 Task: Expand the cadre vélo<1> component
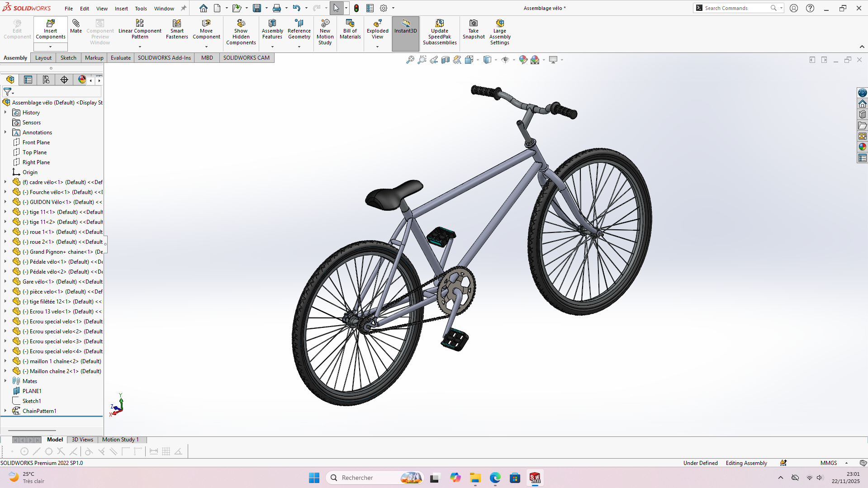[5, 182]
